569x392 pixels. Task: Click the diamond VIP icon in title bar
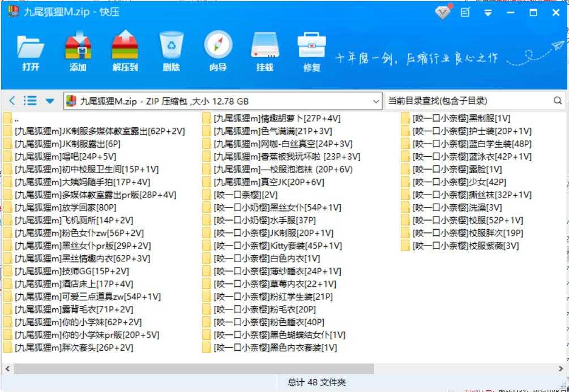point(443,12)
